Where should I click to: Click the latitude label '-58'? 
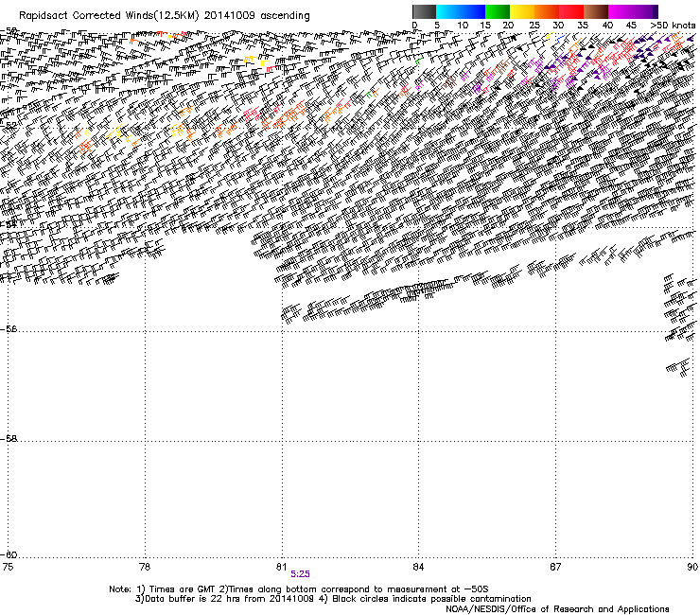(9, 439)
